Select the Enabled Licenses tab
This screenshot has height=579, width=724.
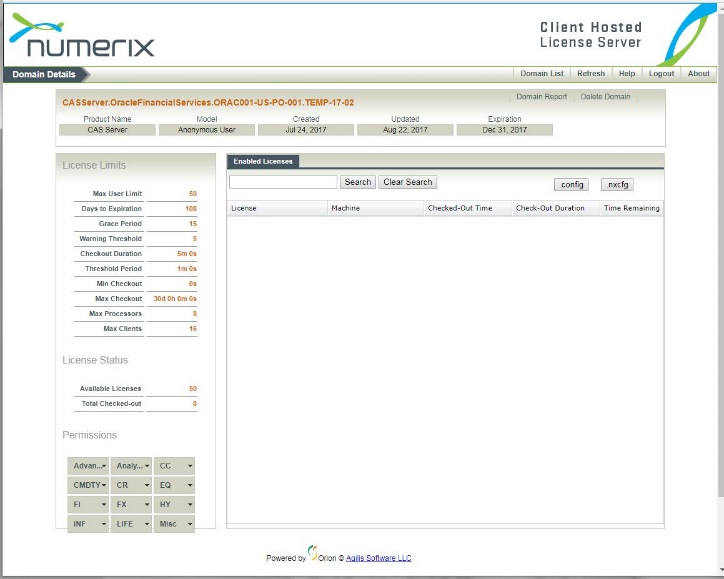pyautogui.click(x=263, y=161)
